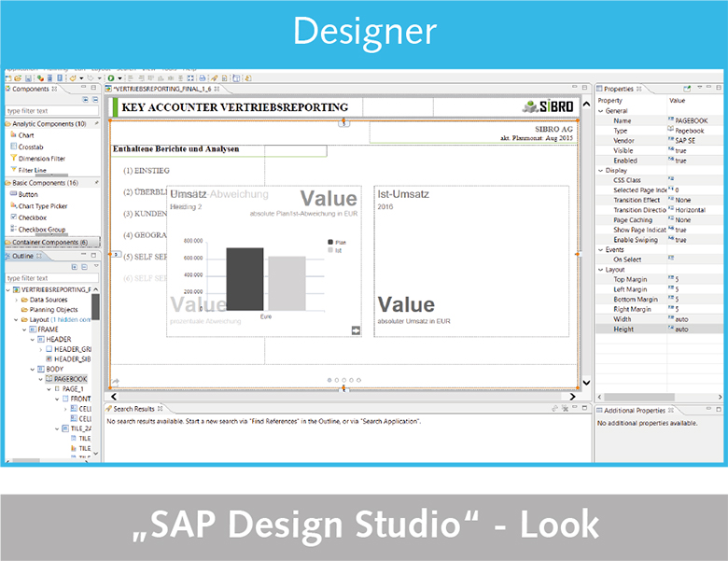Expand Analytic Components (10) group
Image resolution: width=728 pixels, height=561 pixels.
[x=52, y=123]
